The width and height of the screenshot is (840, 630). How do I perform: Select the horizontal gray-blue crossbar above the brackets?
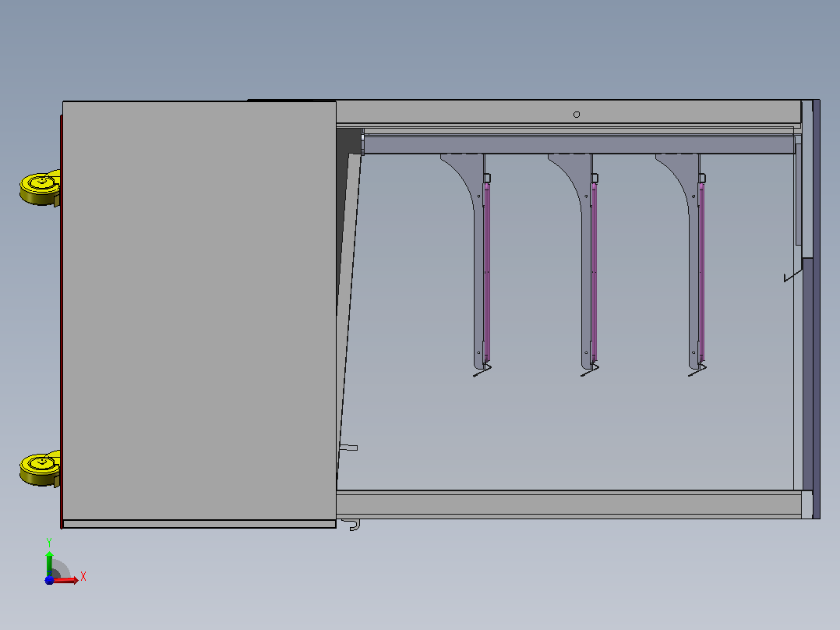pyautogui.click(x=578, y=145)
